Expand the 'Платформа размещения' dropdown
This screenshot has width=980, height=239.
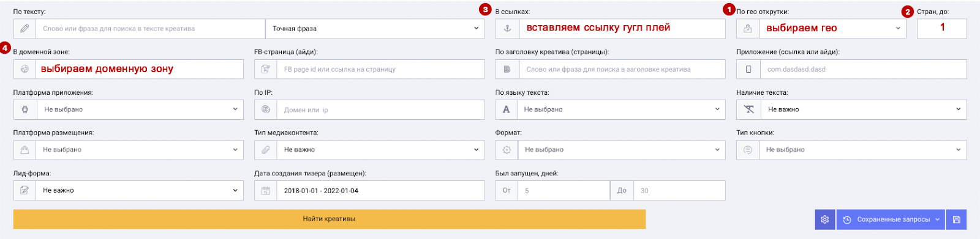point(140,150)
